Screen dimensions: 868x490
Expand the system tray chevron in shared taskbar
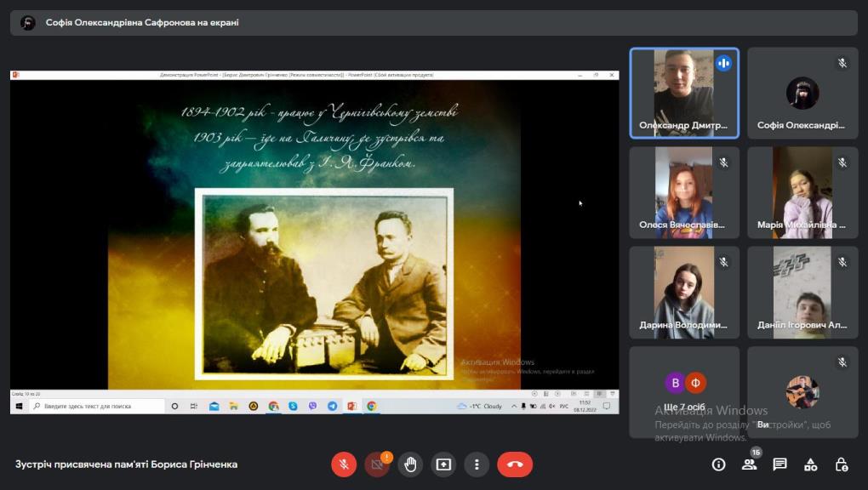pyautogui.click(x=513, y=407)
